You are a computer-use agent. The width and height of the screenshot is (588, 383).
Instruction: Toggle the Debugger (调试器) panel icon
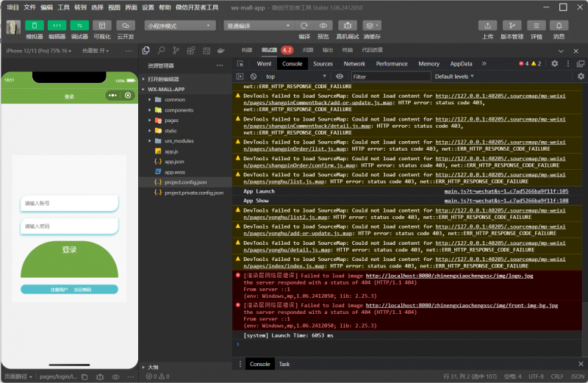(79, 26)
